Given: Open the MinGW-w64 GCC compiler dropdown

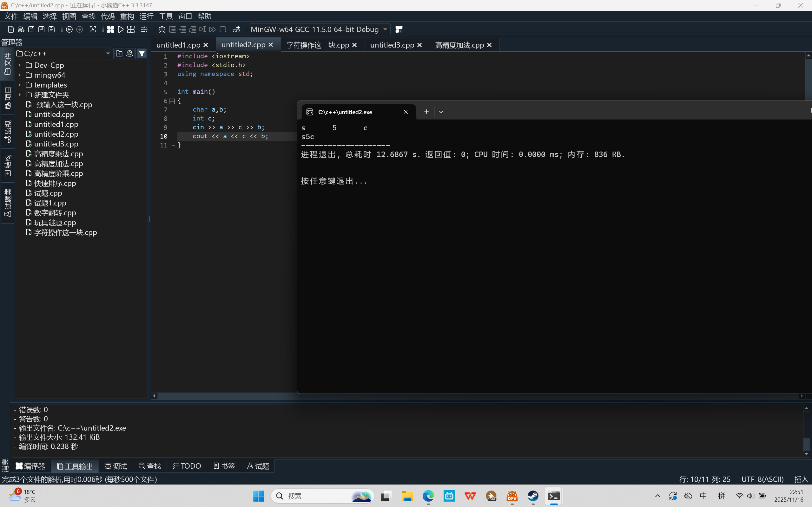Looking at the screenshot, I should point(385,29).
